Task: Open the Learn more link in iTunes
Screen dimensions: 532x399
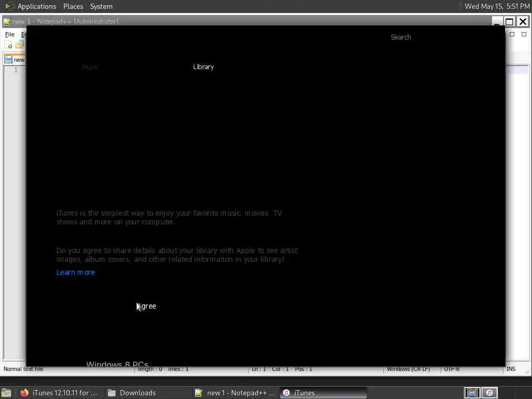Action: pyautogui.click(x=76, y=272)
